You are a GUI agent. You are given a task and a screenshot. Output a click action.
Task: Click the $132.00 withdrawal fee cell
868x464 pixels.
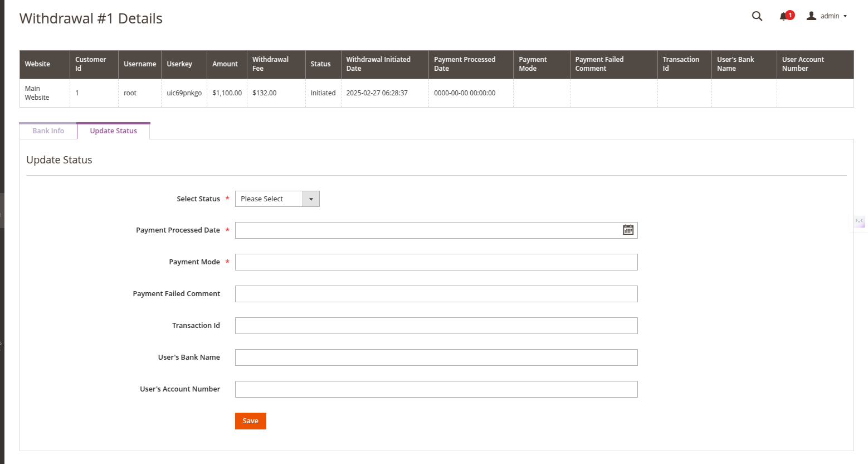pyautogui.click(x=264, y=93)
